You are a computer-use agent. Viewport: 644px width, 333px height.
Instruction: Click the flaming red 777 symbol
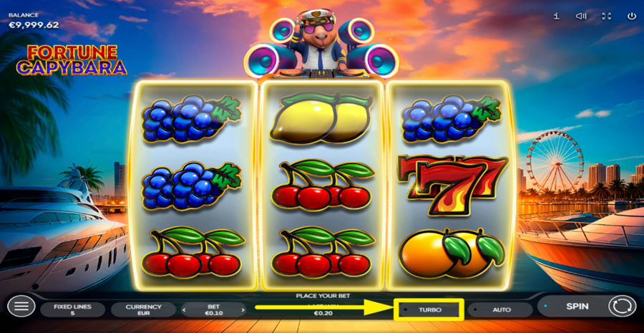click(452, 185)
